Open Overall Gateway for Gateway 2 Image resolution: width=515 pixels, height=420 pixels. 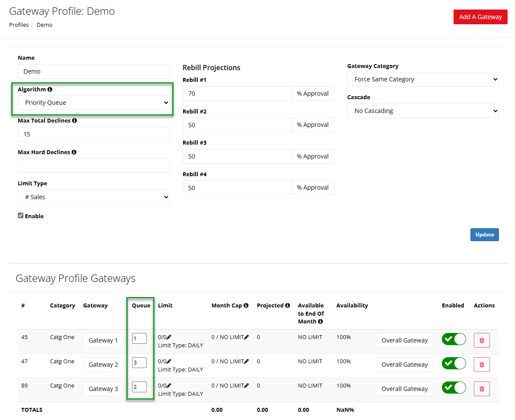(x=404, y=365)
